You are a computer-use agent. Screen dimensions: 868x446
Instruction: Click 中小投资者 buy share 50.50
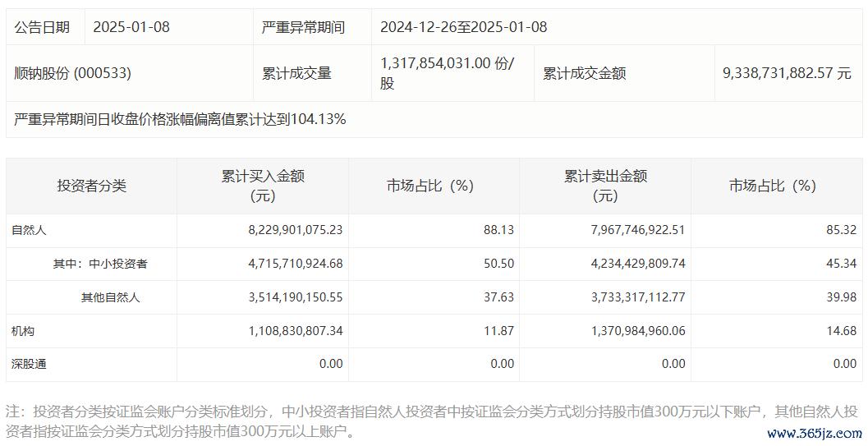[x=498, y=264]
